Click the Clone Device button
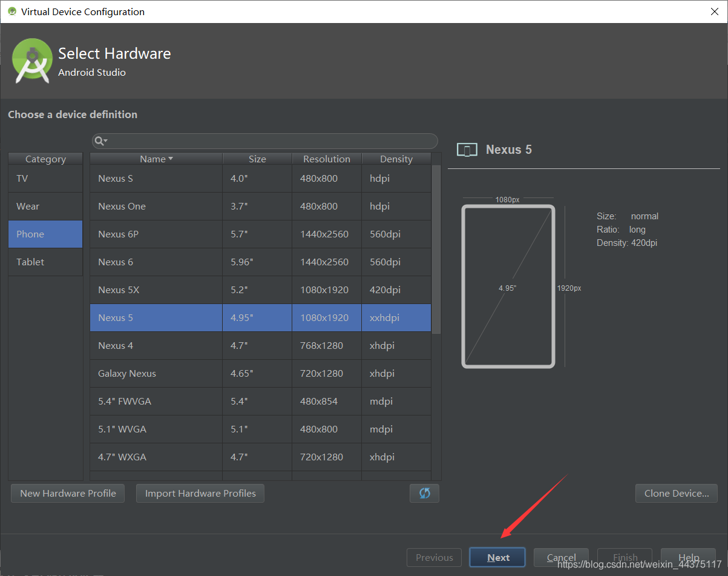The height and width of the screenshot is (576, 728). pos(677,493)
